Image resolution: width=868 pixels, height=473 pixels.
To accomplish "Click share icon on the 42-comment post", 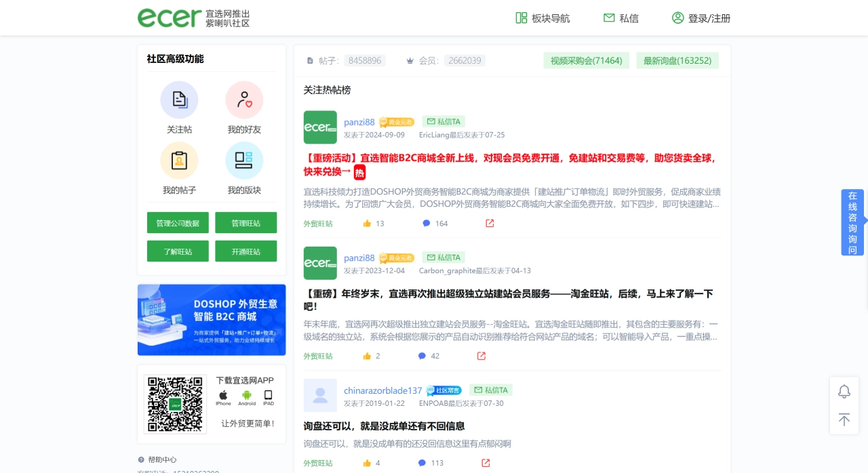I will [x=481, y=356].
